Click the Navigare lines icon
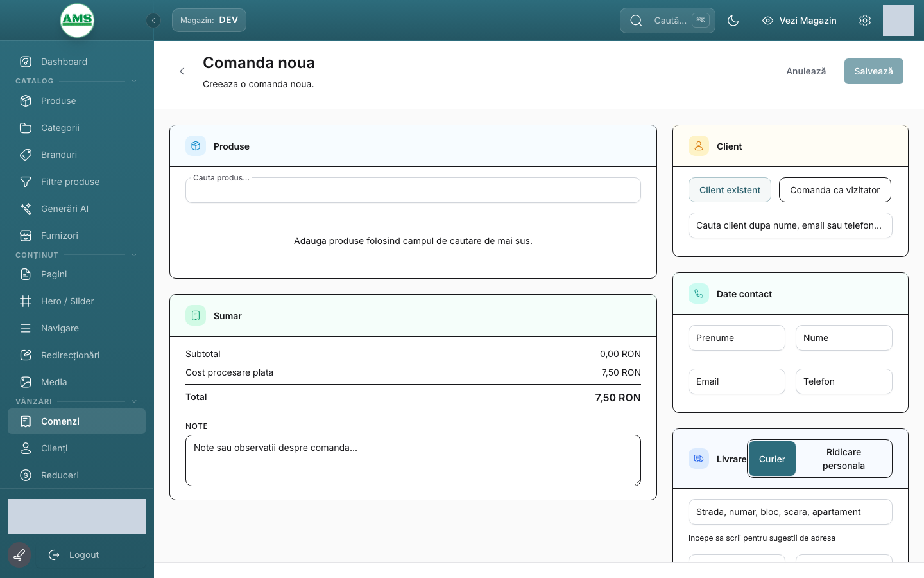 click(x=26, y=328)
